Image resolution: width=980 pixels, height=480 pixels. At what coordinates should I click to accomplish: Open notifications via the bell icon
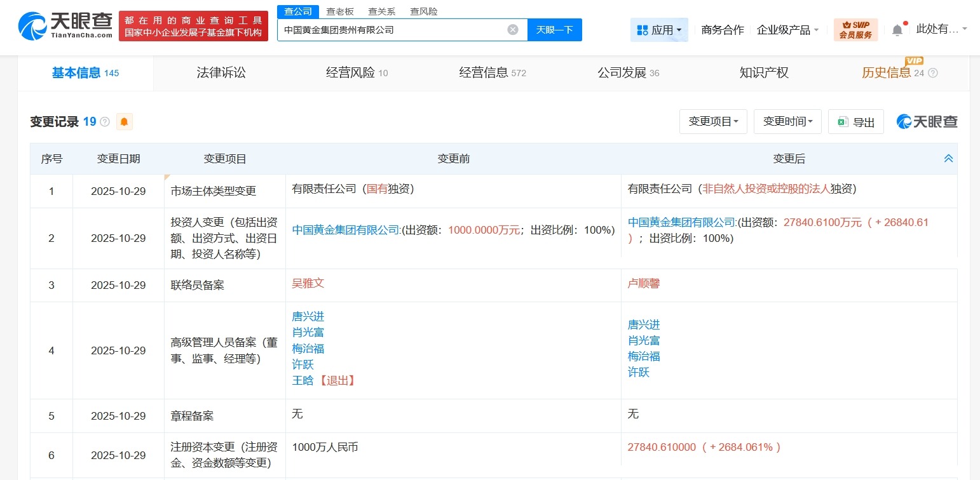[x=897, y=29]
